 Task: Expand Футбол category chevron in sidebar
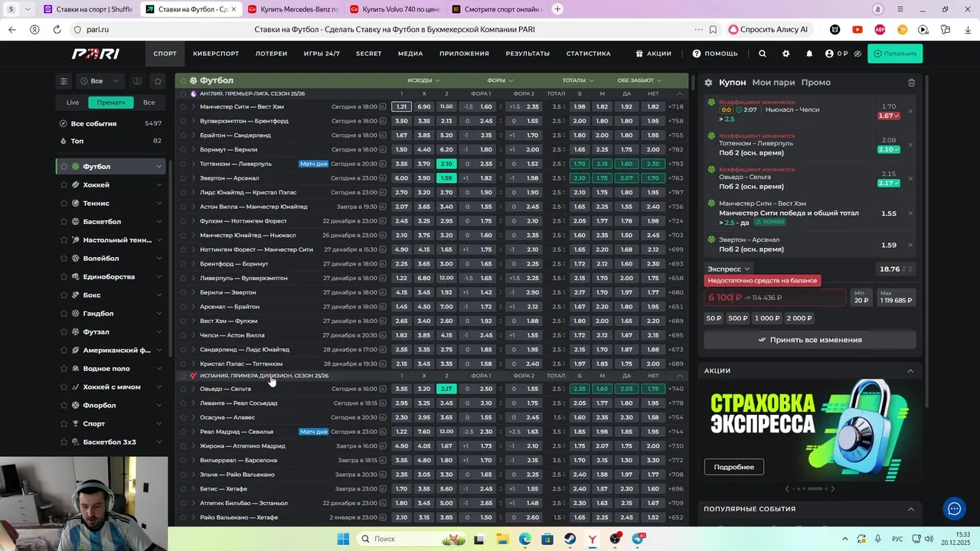(158, 166)
